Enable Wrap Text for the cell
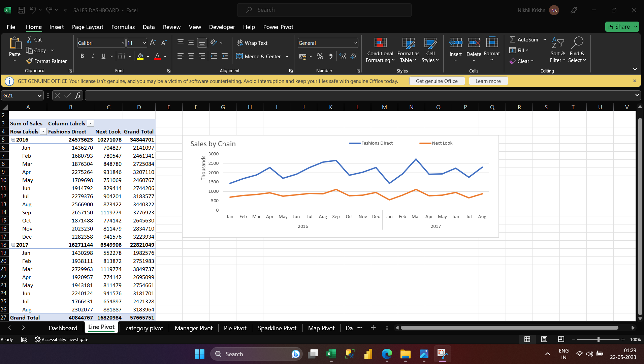Viewport: 644px width, 364px height. [x=253, y=43]
